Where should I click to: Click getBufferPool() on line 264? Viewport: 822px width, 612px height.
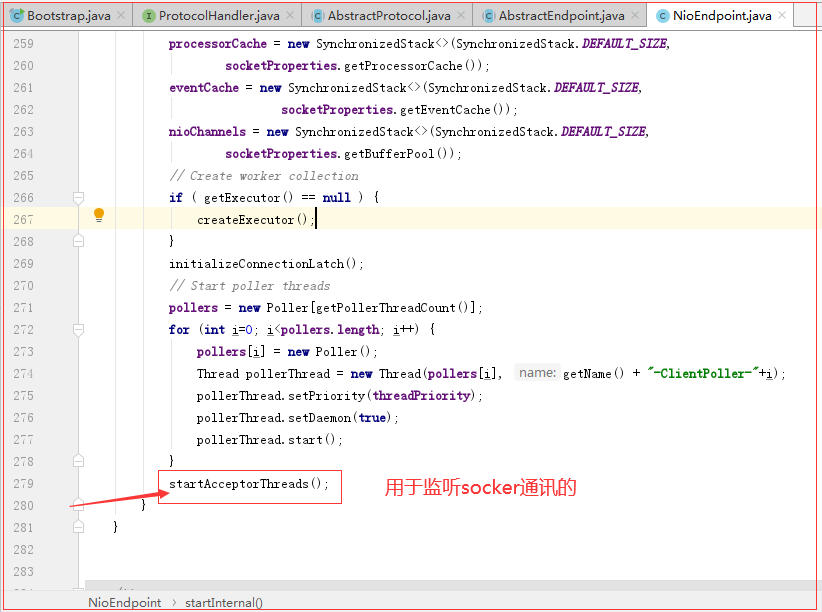pos(399,154)
